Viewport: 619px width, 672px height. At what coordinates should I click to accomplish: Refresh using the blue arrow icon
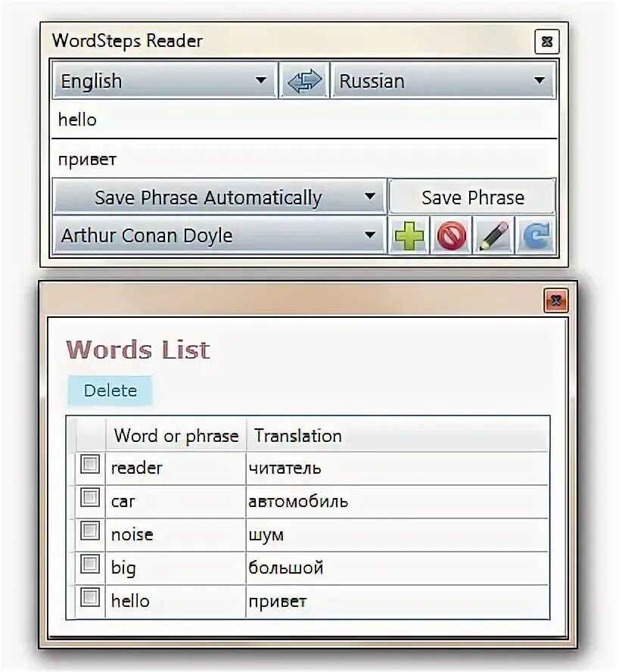[536, 235]
